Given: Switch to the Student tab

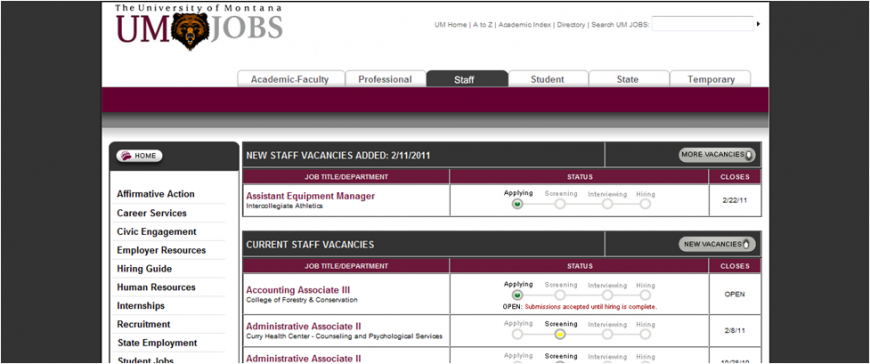Looking at the screenshot, I should tap(548, 79).
